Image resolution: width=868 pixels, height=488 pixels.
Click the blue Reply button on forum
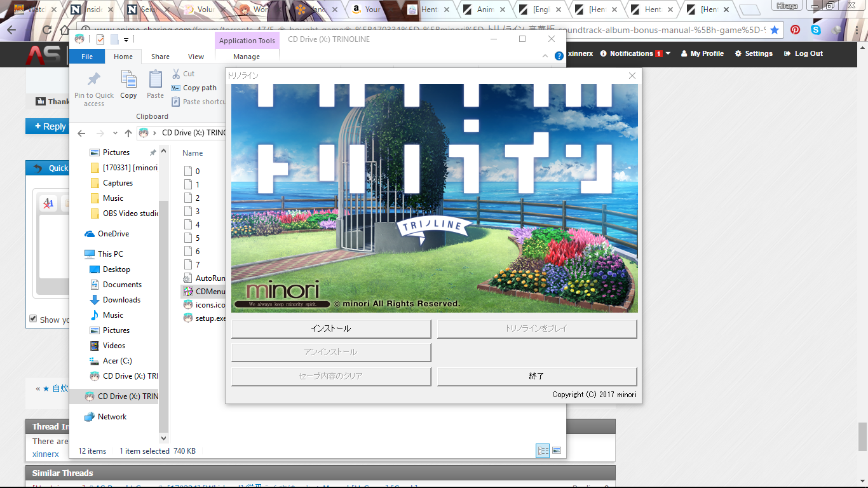tap(48, 126)
